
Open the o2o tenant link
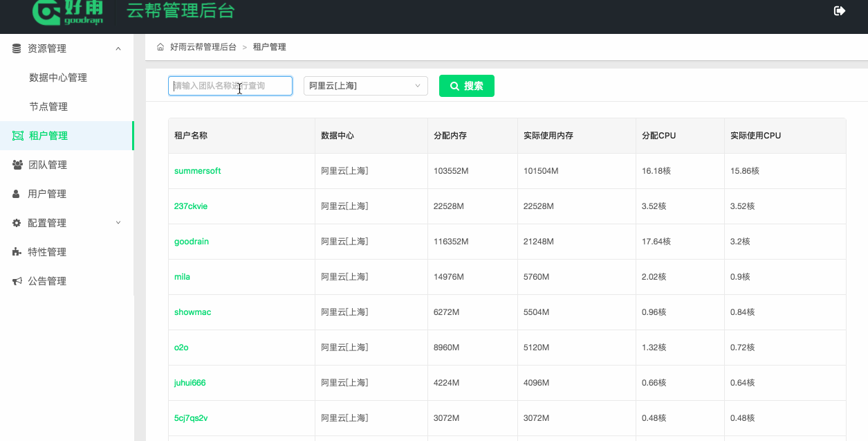181,348
